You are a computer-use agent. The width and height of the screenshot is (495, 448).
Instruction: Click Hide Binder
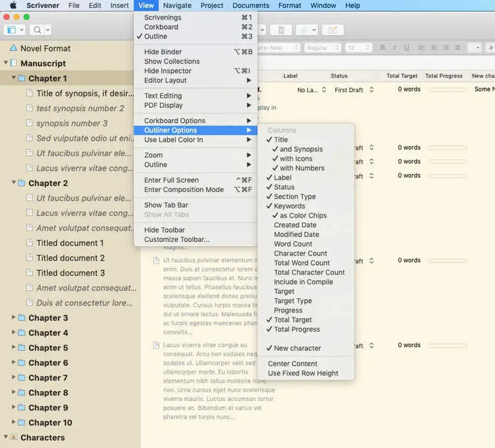(196, 52)
